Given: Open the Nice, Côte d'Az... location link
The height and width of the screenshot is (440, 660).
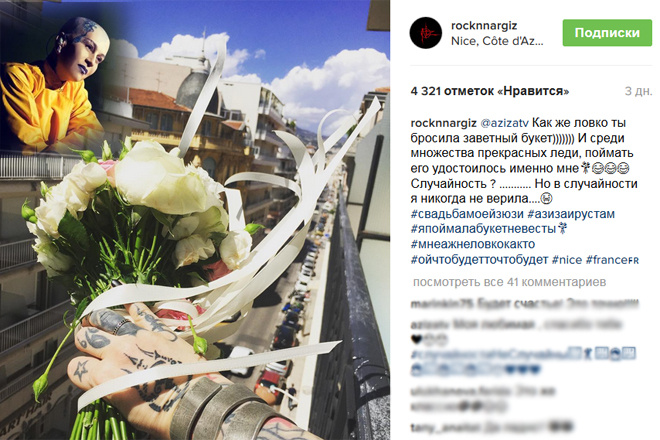Looking at the screenshot, I should pyautogui.click(x=497, y=41).
